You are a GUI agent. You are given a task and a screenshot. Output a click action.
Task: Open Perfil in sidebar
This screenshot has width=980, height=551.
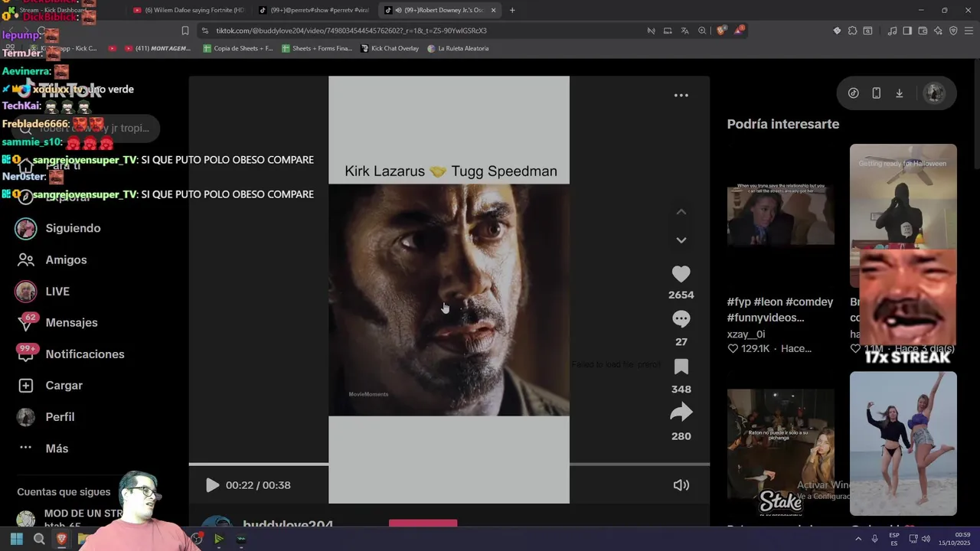pos(60,417)
